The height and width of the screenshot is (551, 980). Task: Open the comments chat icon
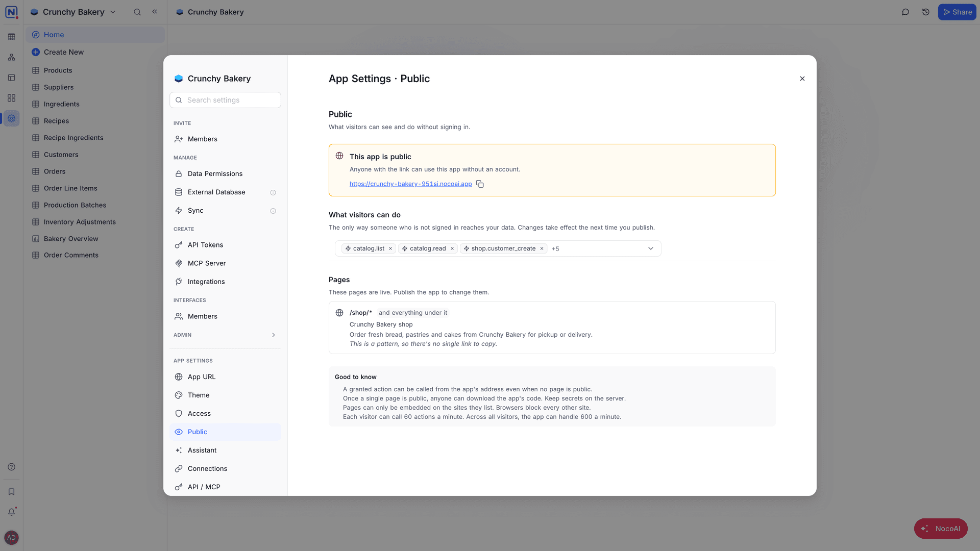pos(905,12)
